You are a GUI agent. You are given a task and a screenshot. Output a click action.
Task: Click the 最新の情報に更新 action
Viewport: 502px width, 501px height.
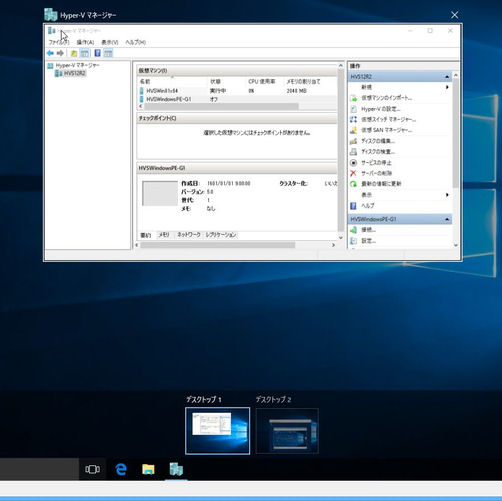(381, 184)
